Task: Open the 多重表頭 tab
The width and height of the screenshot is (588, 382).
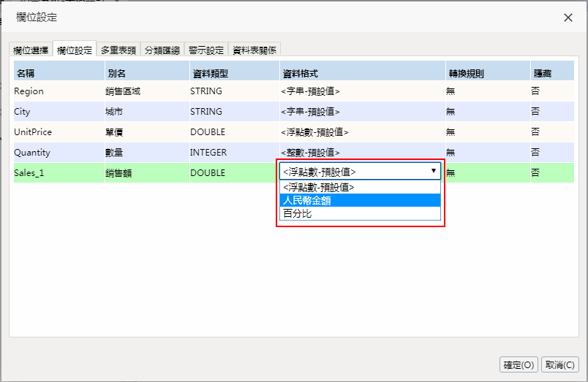Action: [118, 50]
